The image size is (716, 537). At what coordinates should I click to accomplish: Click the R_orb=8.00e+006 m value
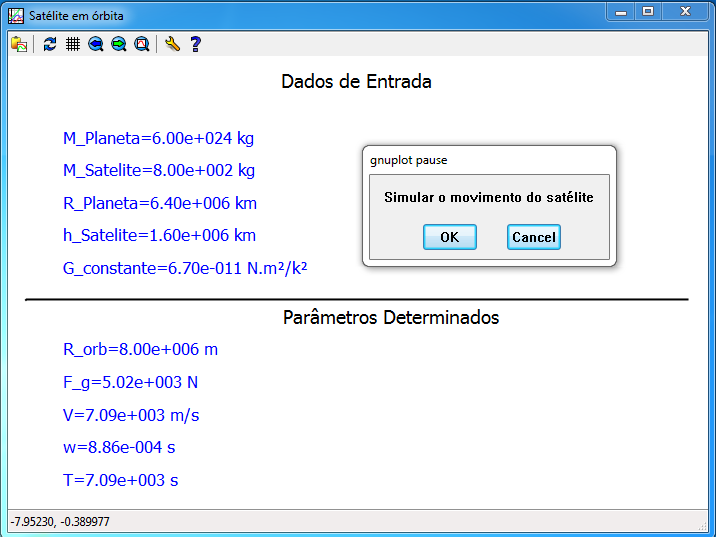coord(140,349)
